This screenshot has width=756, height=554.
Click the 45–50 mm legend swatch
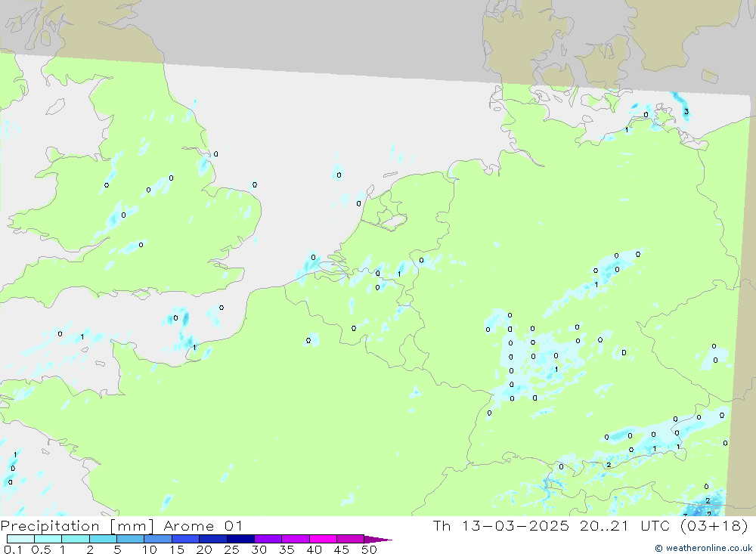tap(351, 539)
